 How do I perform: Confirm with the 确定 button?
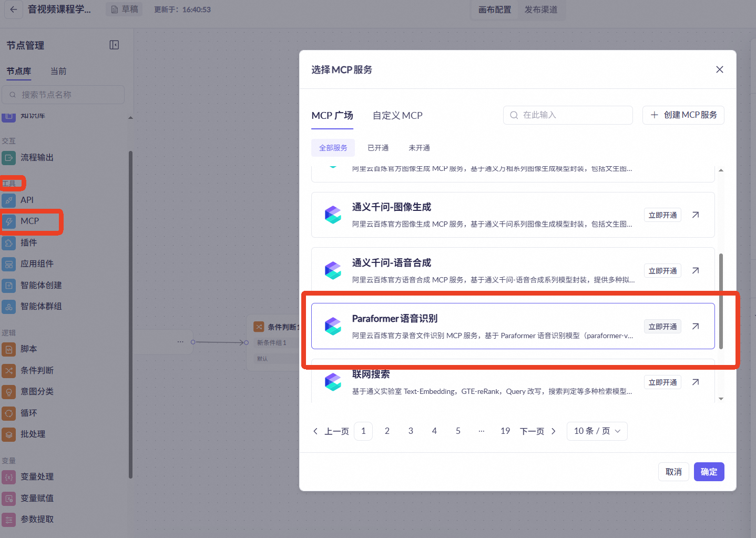[709, 472]
